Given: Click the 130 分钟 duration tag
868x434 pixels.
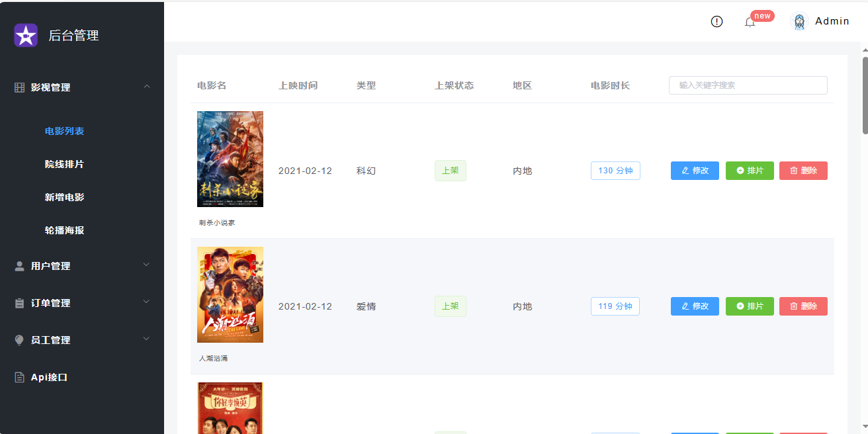Looking at the screenshot, I should point(615,171).
